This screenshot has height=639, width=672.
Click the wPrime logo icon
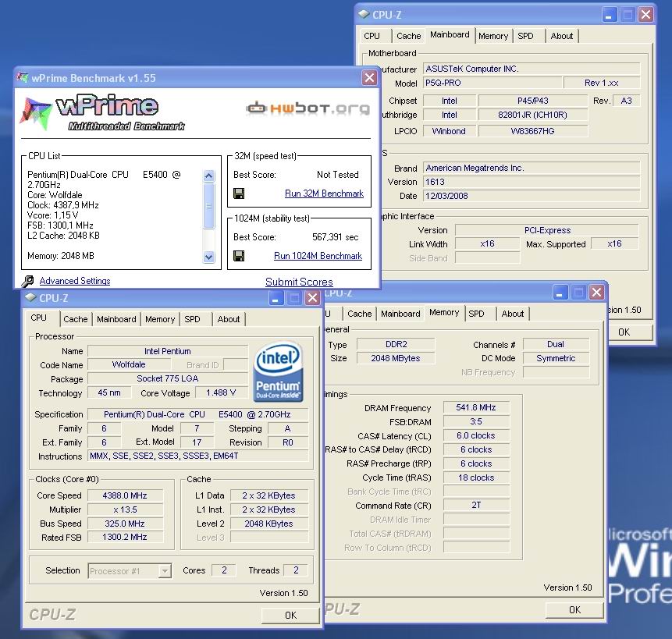[36, 113]
